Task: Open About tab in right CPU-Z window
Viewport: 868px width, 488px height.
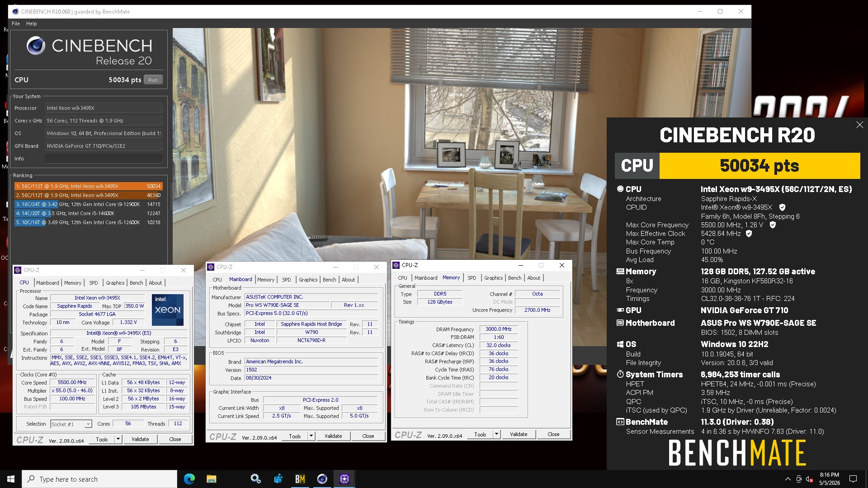Action: pos(533,278)
